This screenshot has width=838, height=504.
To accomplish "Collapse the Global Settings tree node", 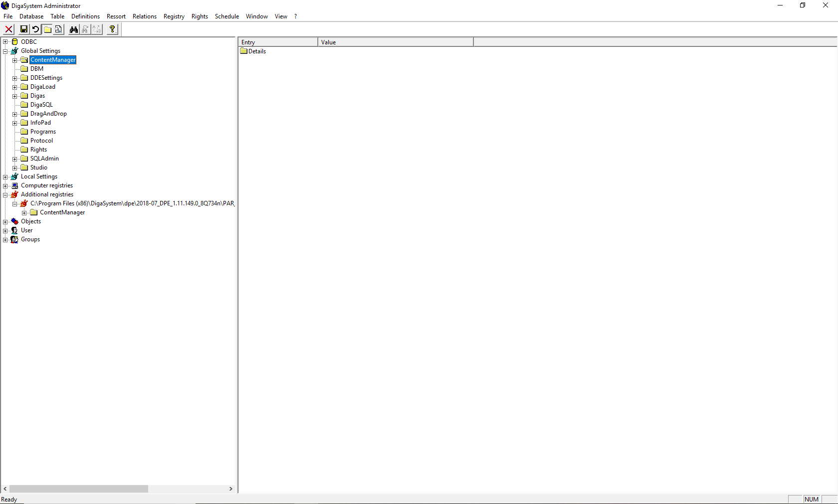I will [x=5, y=51].
